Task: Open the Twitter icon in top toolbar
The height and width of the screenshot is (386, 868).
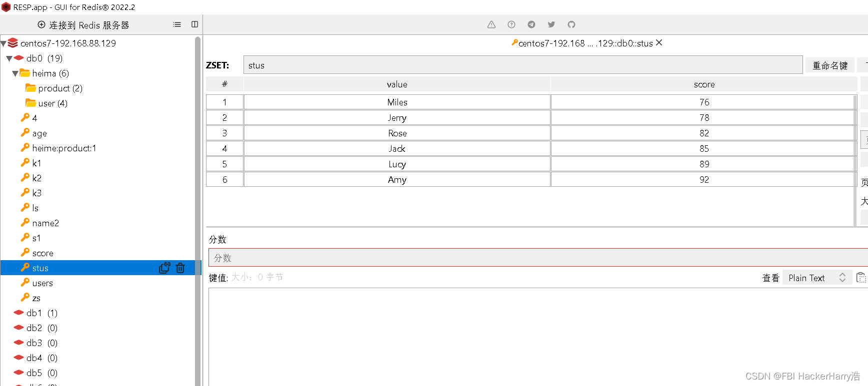Action: coord(551,24)
